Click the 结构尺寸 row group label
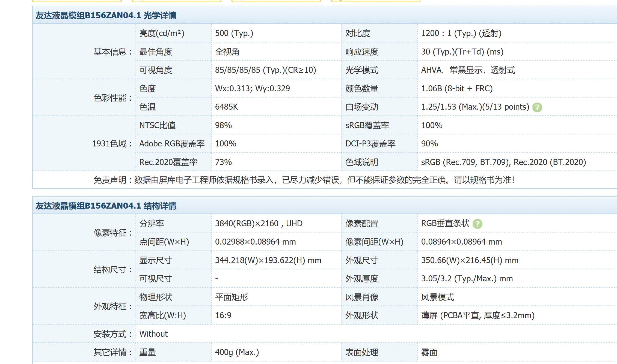 113,270
